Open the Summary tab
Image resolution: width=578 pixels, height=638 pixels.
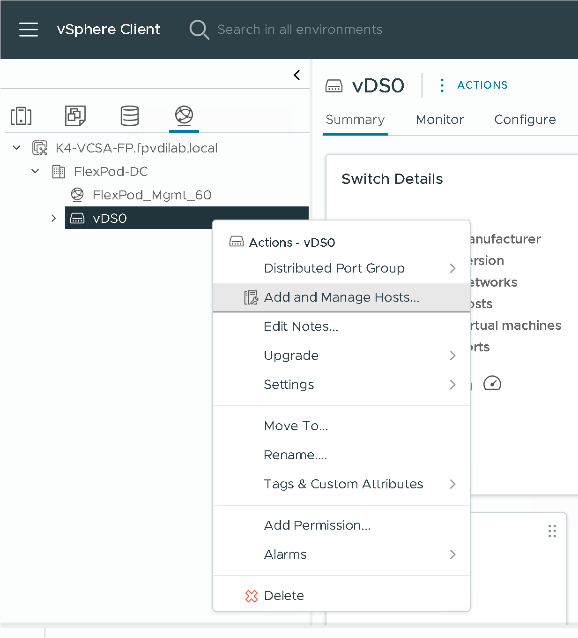pyautogui.click(x=355, y=120)
